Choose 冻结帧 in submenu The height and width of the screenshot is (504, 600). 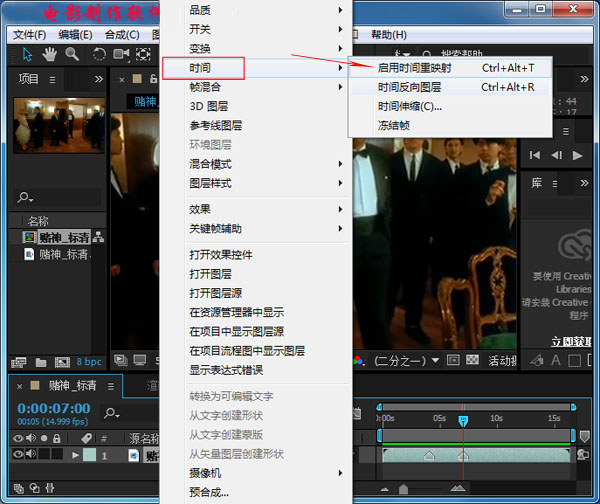450,125
